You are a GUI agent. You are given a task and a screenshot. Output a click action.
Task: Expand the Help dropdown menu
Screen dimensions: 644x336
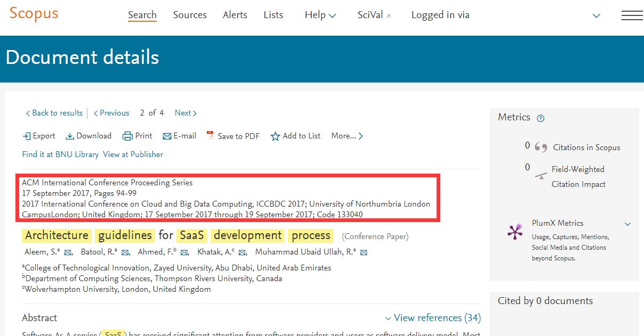tap(320, 15)
